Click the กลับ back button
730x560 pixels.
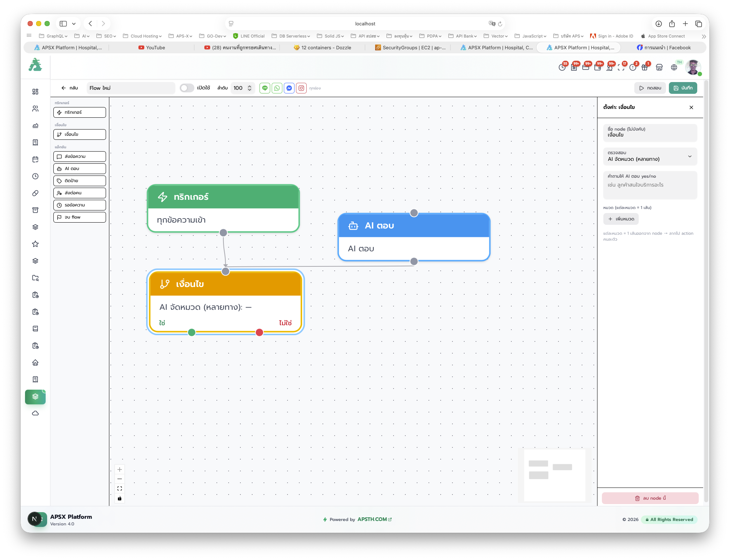tap(70, 88)
